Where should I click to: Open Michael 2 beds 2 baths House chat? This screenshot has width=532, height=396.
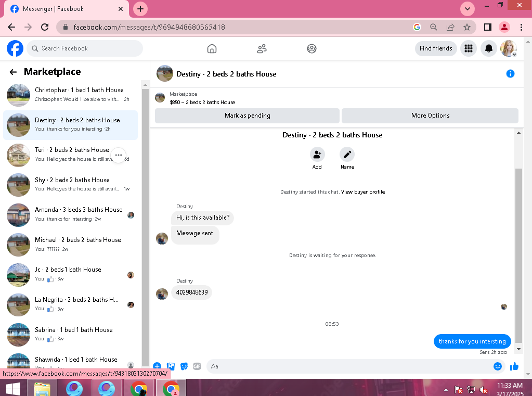pos(71,245)
